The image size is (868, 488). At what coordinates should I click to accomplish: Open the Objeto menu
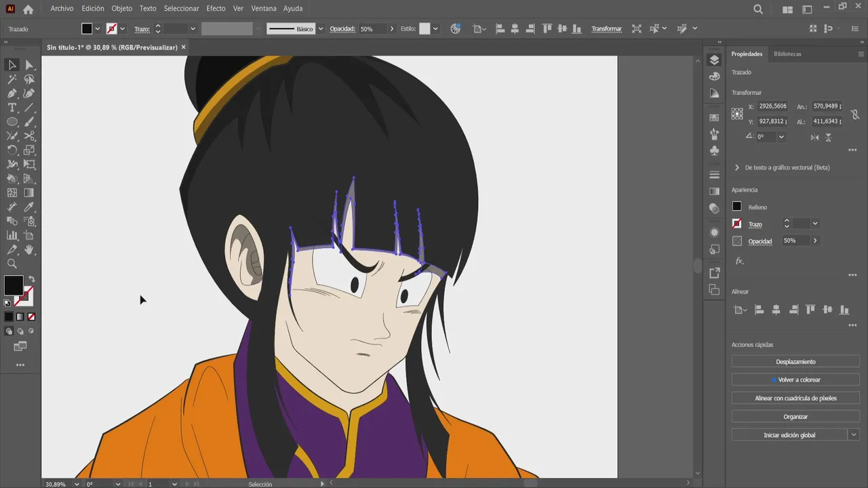click(x=121, y=9)
